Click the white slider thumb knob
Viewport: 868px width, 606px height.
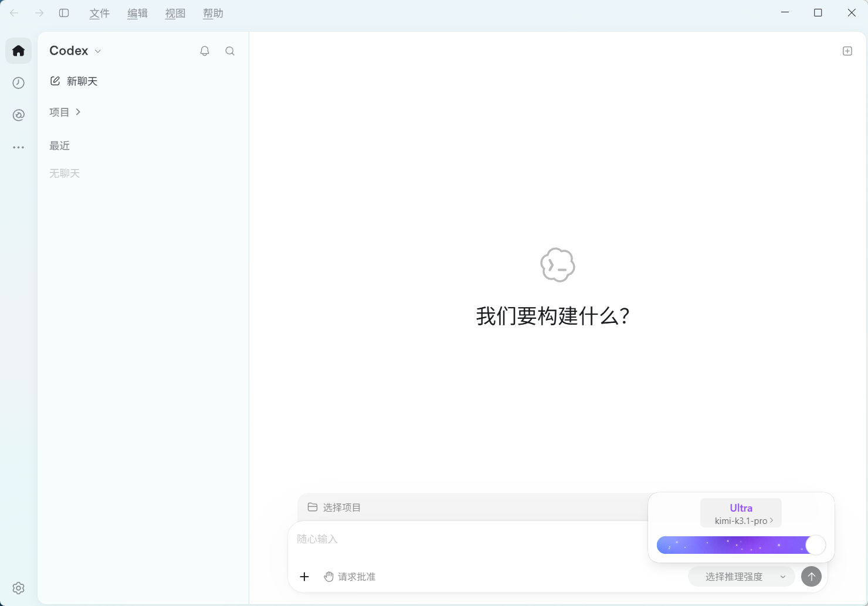point(816,545)
